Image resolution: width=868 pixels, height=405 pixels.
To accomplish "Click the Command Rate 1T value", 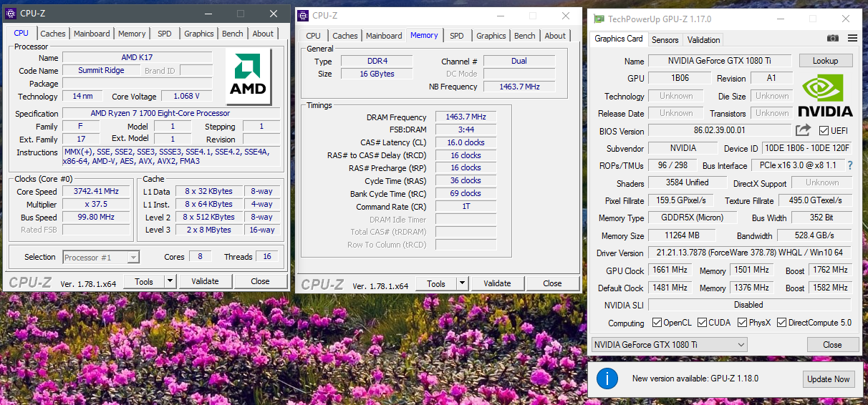I will pyautogui.click(x=466, y=207).
